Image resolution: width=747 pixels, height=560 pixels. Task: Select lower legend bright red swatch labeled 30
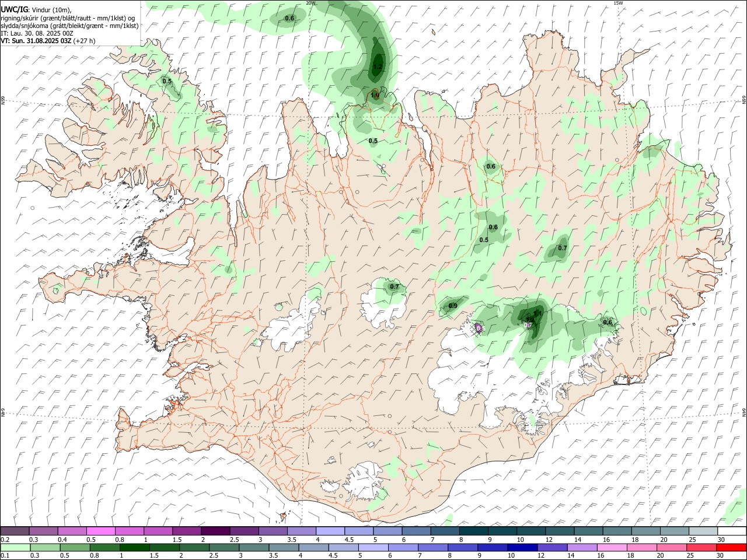[x=731, y=547]
